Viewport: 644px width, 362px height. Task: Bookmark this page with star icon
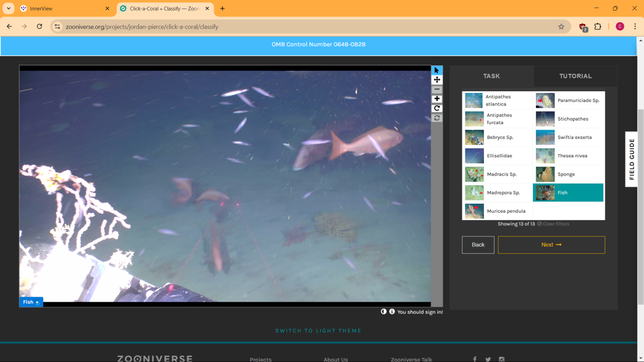point(561,27)
